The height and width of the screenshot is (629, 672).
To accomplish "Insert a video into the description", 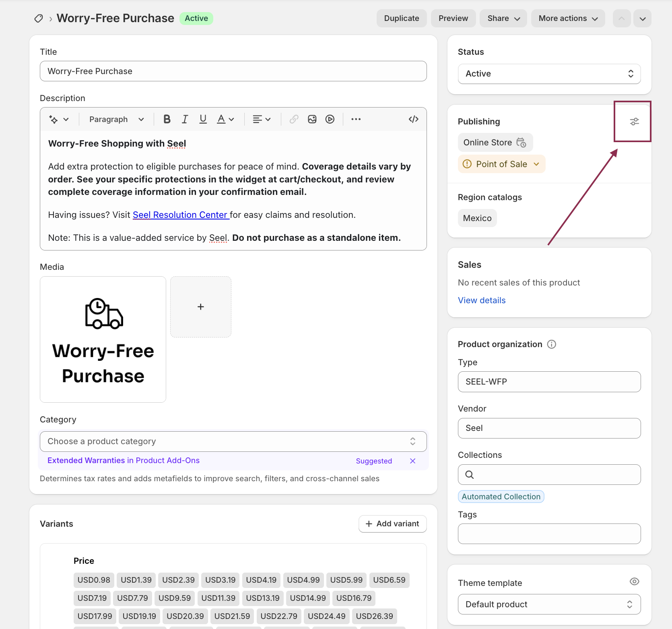I will pos(330,119).
